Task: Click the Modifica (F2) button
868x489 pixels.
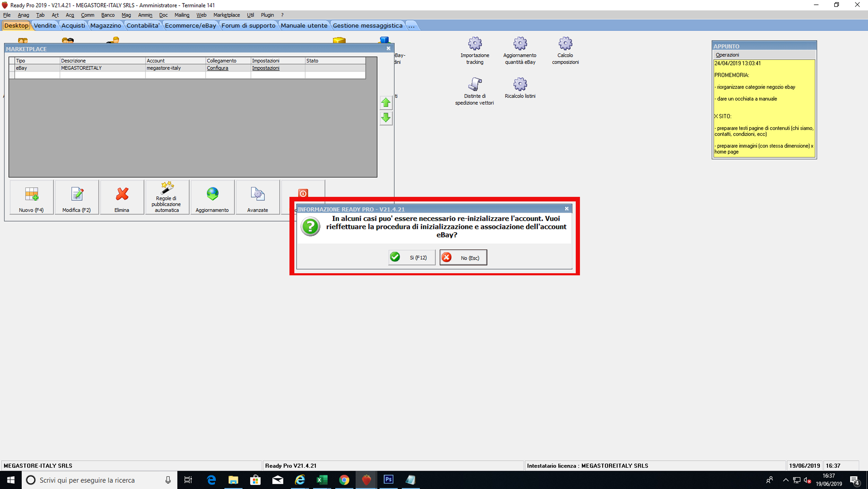Action: click(x=77, y=197)
